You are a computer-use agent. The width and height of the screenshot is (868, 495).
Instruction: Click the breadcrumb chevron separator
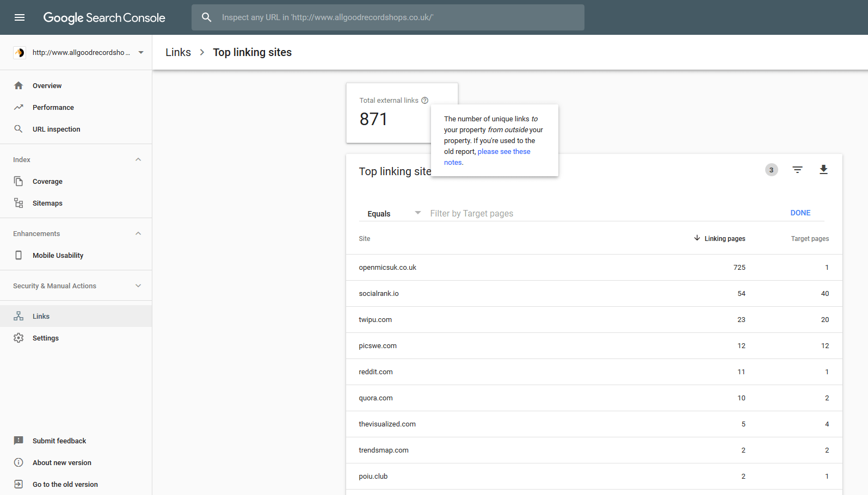point(202,52)
